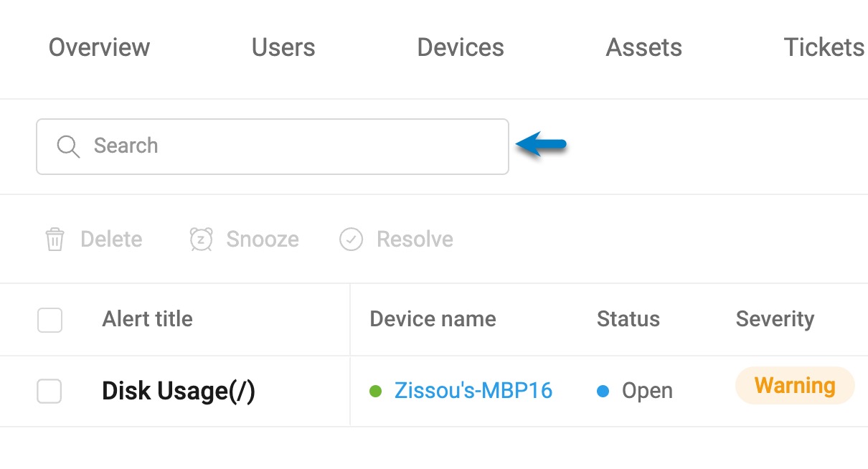Click the checkmark circle Resolve icon

(x=351, y=239)
